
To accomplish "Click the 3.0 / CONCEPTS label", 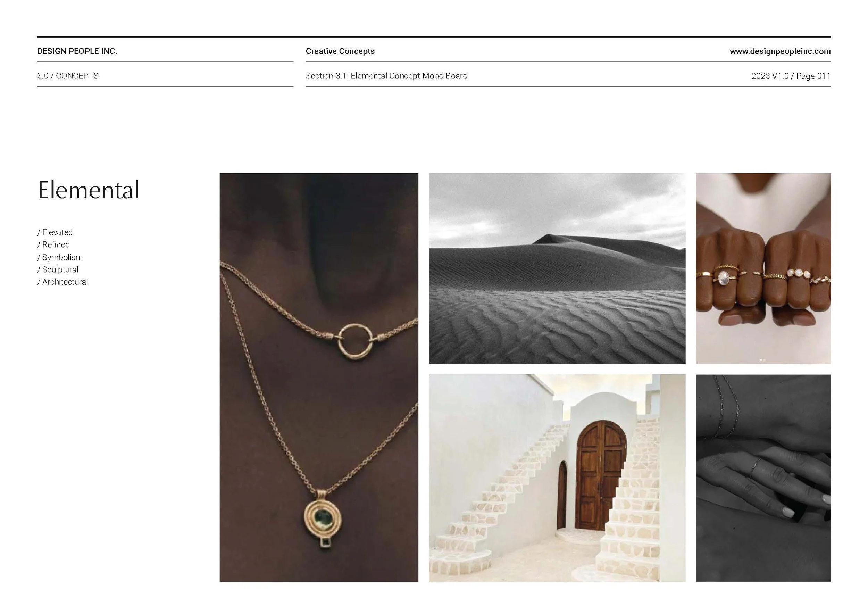I will (x=68, y=76).
